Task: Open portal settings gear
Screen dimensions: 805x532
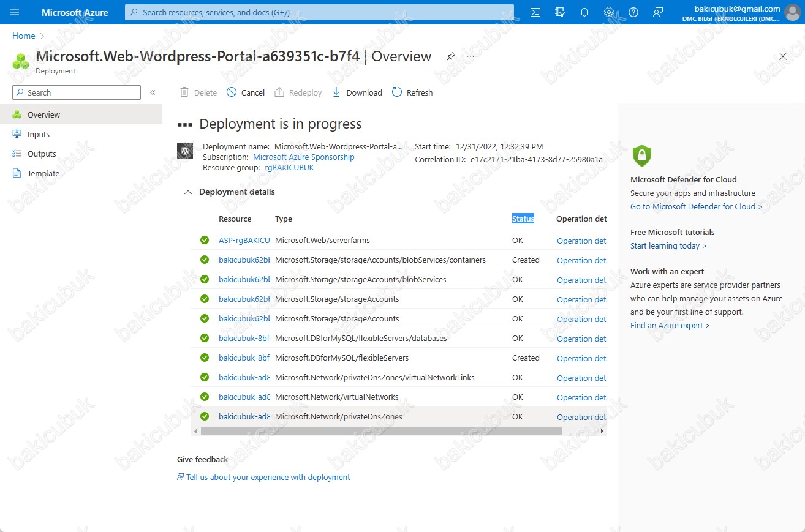Action: point(609,12)
